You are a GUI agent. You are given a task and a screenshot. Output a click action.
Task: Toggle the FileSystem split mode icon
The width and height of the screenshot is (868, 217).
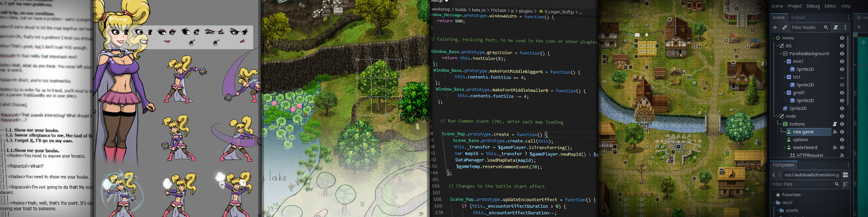(x=845, y=175)
